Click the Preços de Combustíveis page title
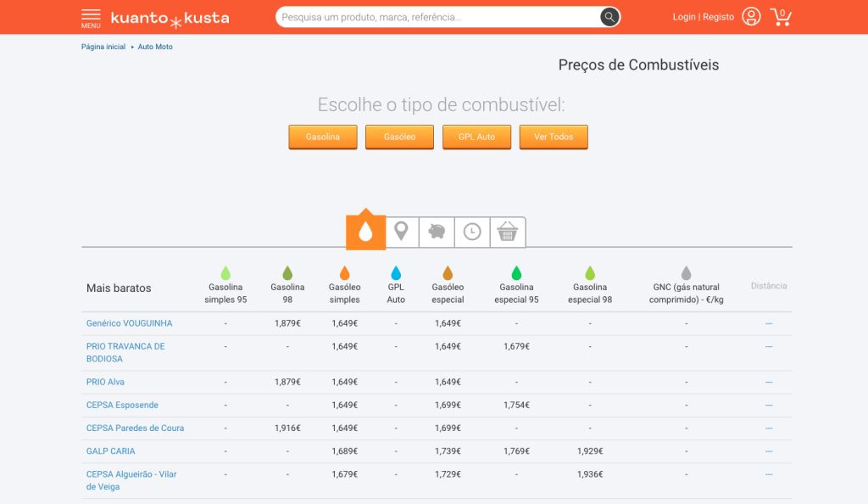The image size is (868, 504). pos(638,64)
